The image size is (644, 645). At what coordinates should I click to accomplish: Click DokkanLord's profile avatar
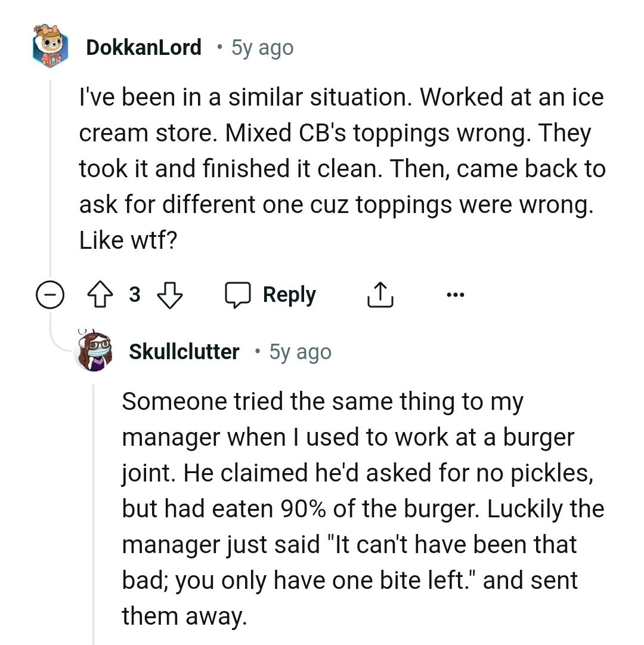pos(51,47)
